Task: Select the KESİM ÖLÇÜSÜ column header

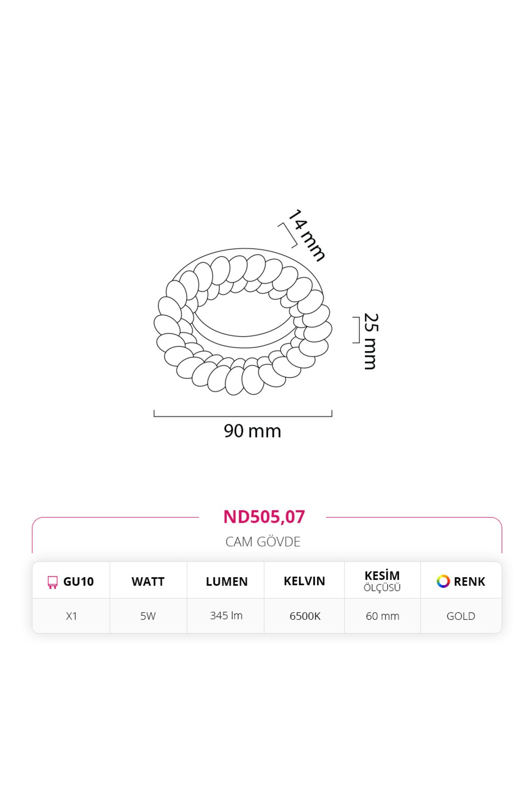Action: (382, 581)
